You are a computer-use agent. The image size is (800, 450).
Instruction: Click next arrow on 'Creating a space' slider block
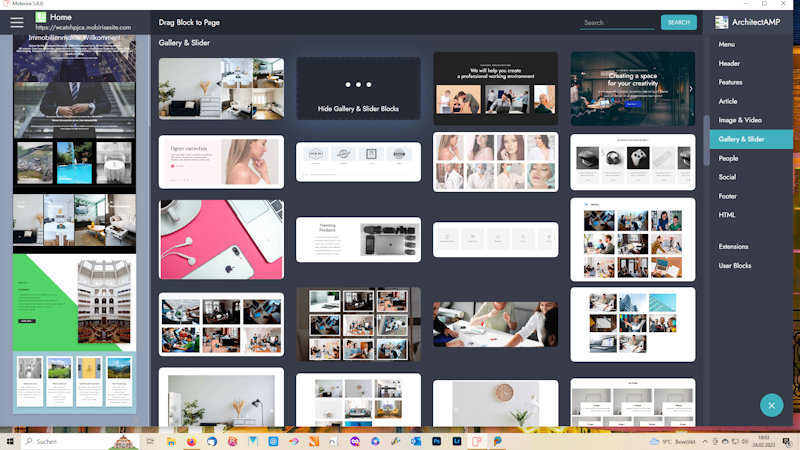pos(690,88)
